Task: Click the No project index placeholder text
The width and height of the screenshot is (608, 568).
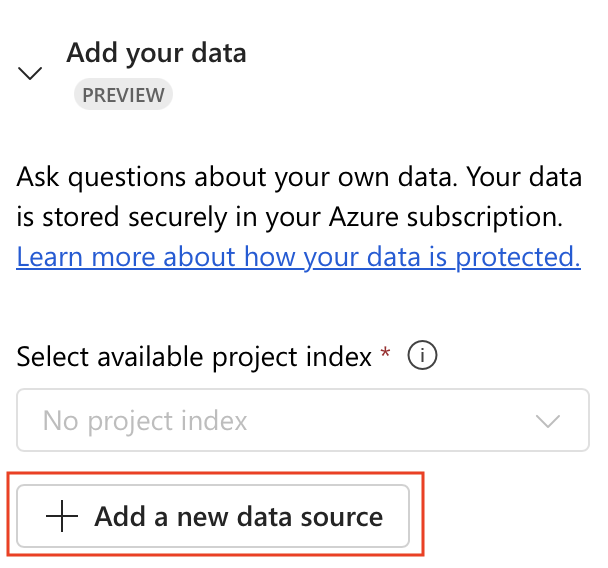Action: 145,421
